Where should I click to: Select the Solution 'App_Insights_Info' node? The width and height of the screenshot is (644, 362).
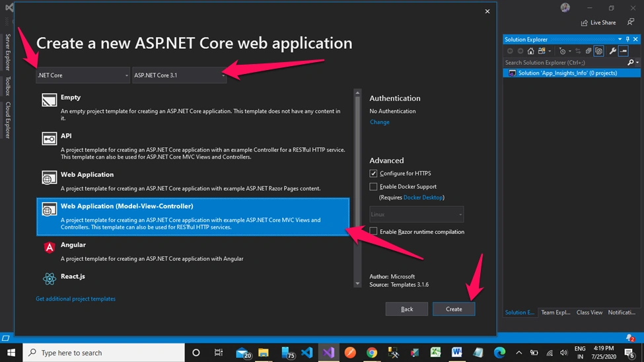pos(571,73)
